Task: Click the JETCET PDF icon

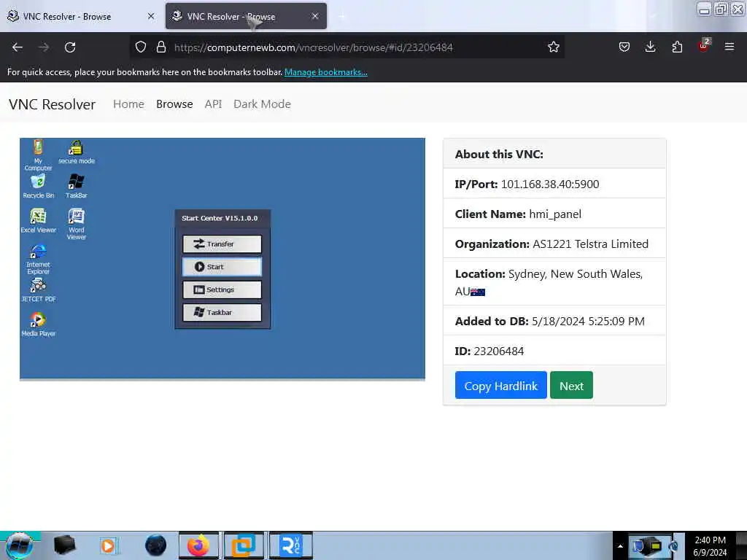Action: click(38, 290)
